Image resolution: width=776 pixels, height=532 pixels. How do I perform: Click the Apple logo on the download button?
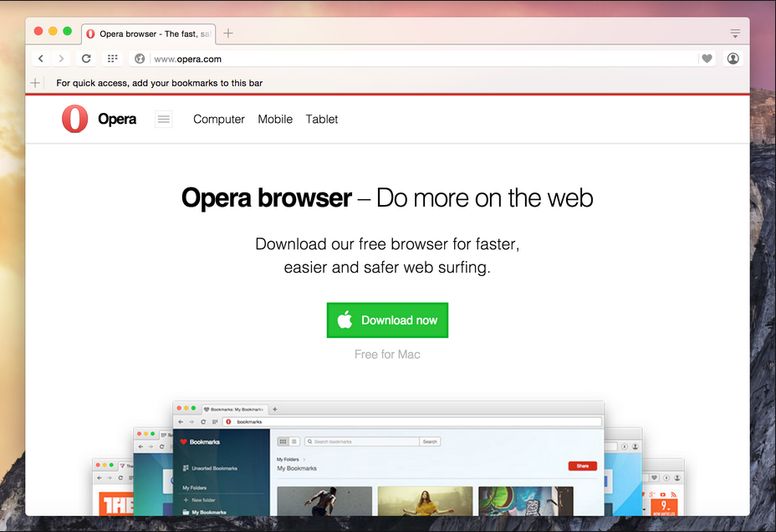click(x=345, y=320)
